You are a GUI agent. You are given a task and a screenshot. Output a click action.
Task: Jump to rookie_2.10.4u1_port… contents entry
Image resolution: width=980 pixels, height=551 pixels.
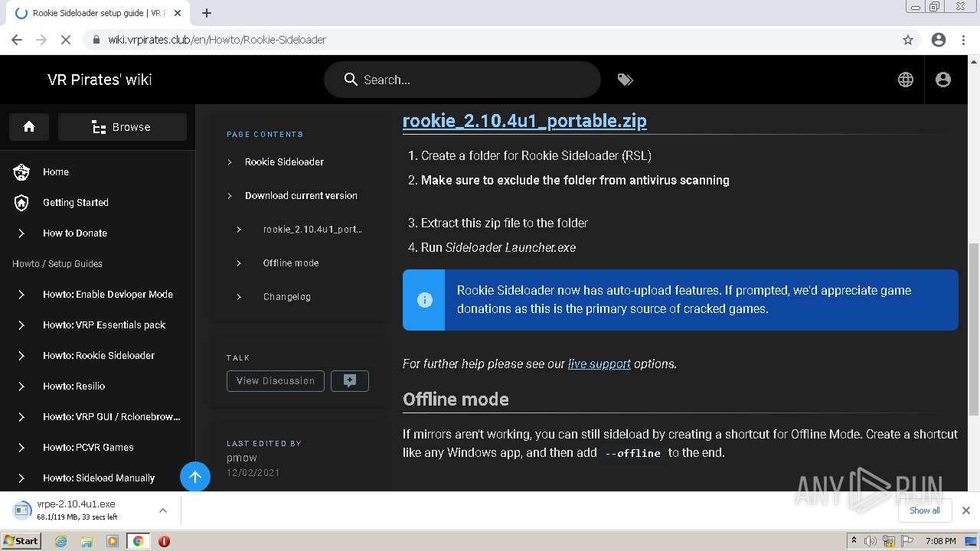click(312, 229)
